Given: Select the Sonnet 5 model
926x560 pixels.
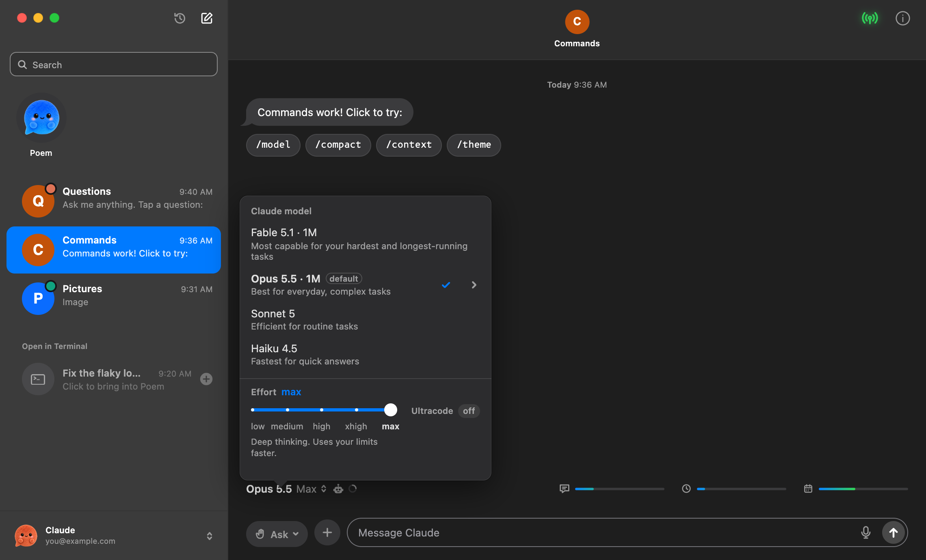Looking at the screenshot, I should 366,320.
